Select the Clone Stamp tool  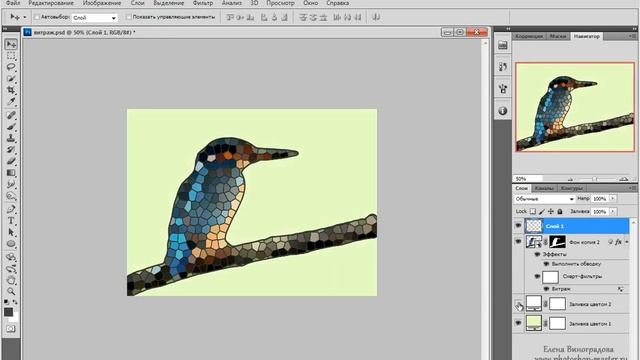coord(11,138)
